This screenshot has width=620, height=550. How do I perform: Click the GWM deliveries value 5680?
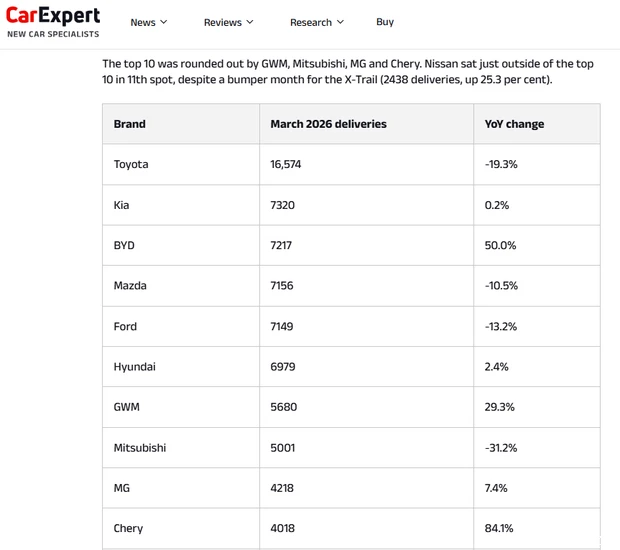click(284, 407)
